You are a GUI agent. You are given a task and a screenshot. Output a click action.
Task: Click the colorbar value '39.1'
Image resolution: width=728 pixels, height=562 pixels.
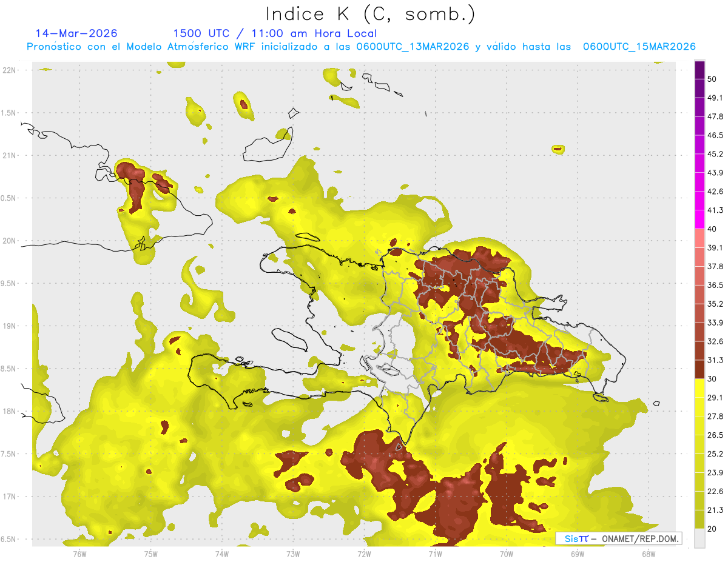pyautogui.click(x=715, y=247)
